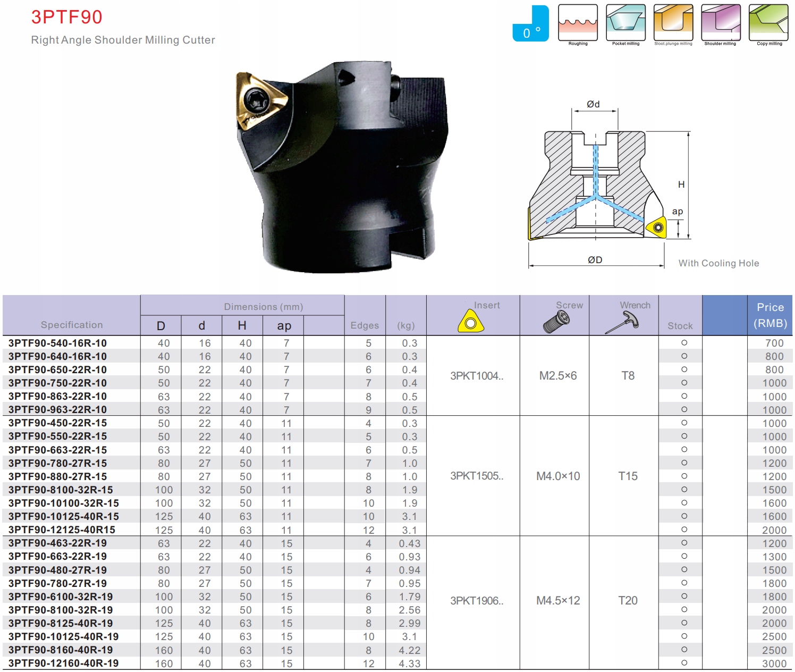Click the yellow insert icon in table header
The width and height of the screenshot is (795, 672).
[x=471, y=322]
